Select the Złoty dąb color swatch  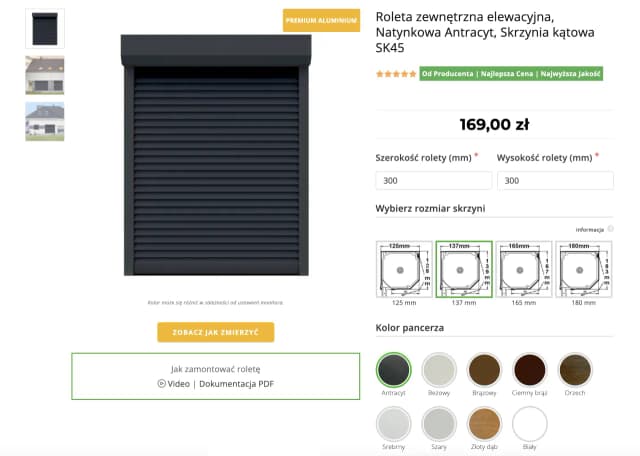[x=485, y=424]
